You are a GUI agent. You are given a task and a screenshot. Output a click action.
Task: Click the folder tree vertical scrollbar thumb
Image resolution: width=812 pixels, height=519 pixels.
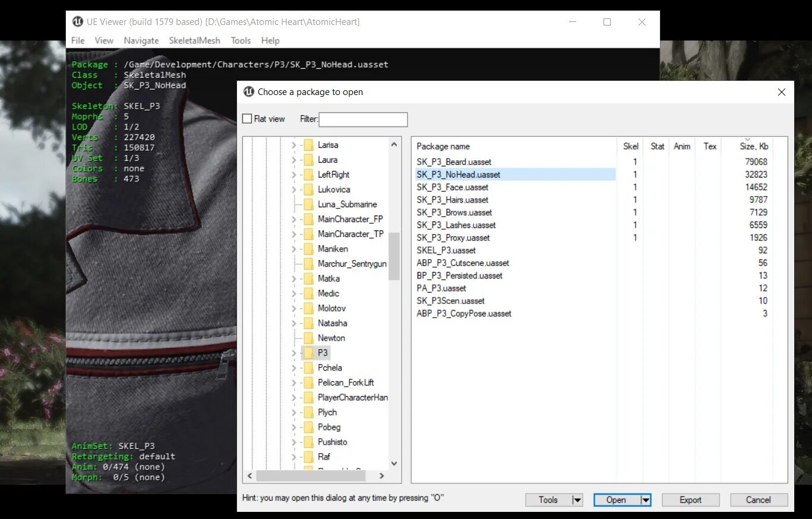click(x=394, y=256)
